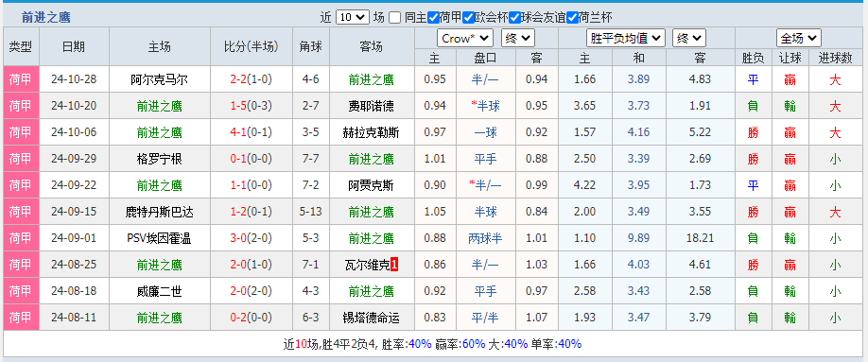Click draw odds value 9.89

pos(638,238)
